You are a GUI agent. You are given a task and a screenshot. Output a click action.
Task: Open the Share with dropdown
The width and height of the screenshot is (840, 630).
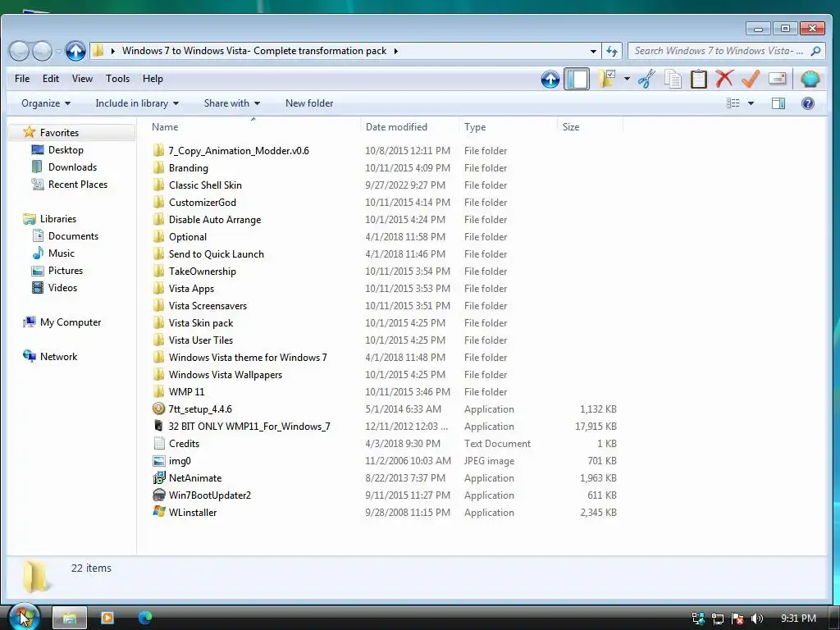click(232, 103)
